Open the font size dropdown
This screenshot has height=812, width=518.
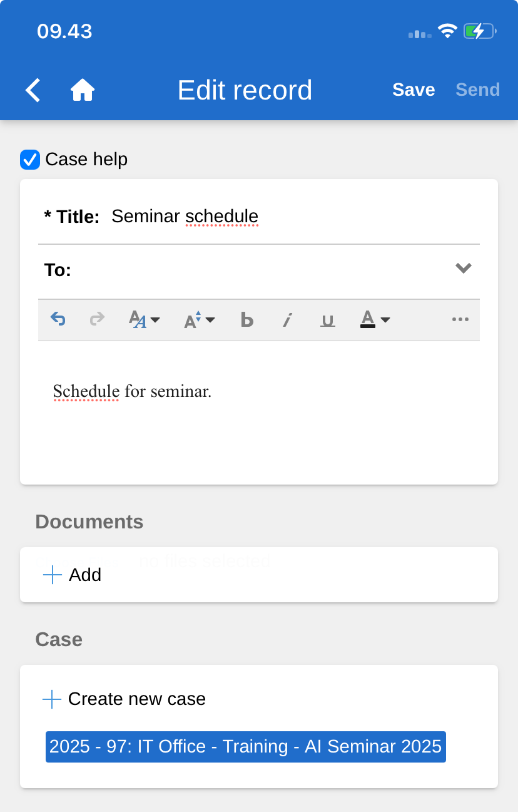coord(200,320)
